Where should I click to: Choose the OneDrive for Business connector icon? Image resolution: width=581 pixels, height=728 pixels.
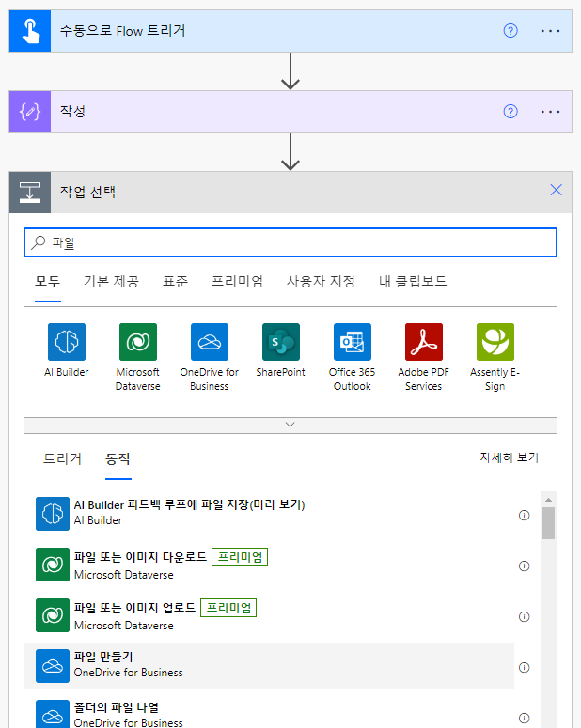click(x=210, y=342)
